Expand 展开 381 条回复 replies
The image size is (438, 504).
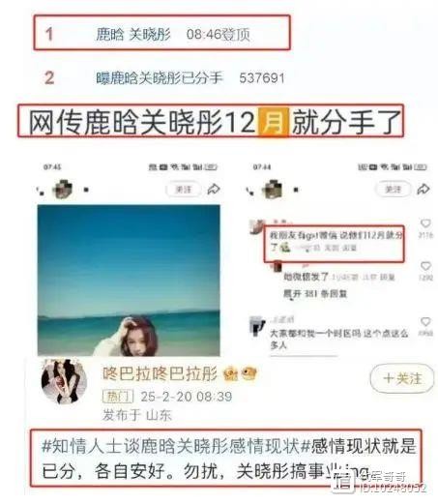(315, 294)
